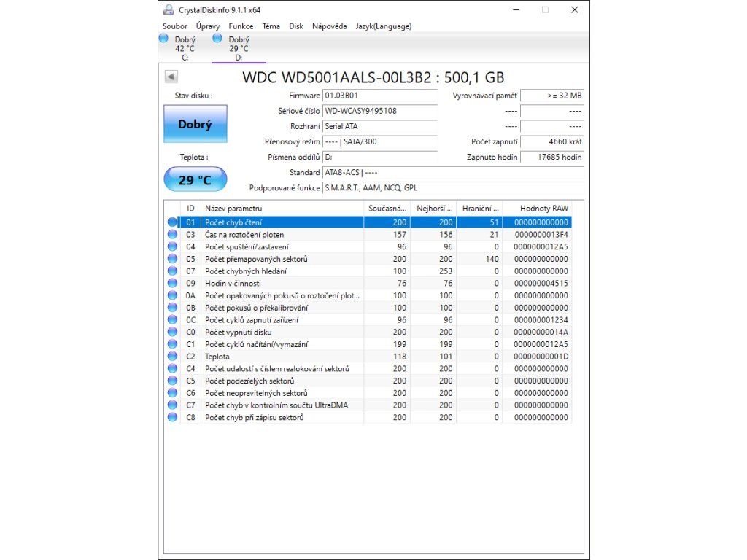Click the Název parametru column header

[x=282, y=209]
